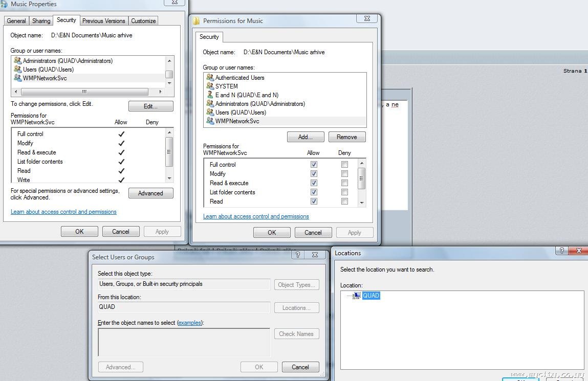Click the object names input box
This screenshot has height=381, width=588.
point(184,342)
